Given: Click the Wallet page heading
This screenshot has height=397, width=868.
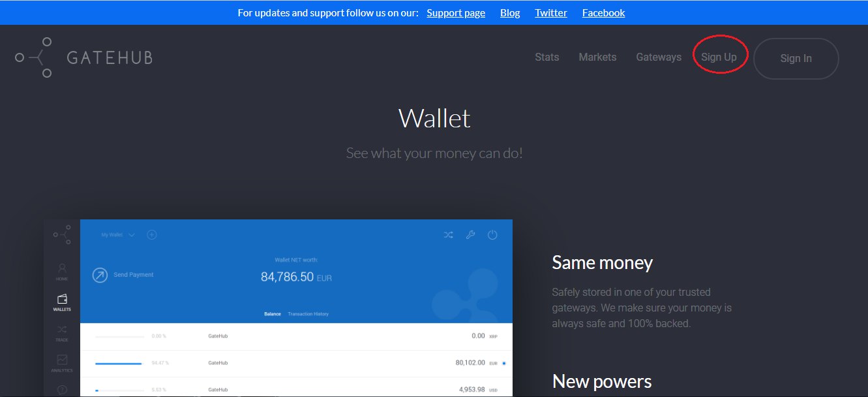Looking at the screenshot, I should [x=434, y=118].
